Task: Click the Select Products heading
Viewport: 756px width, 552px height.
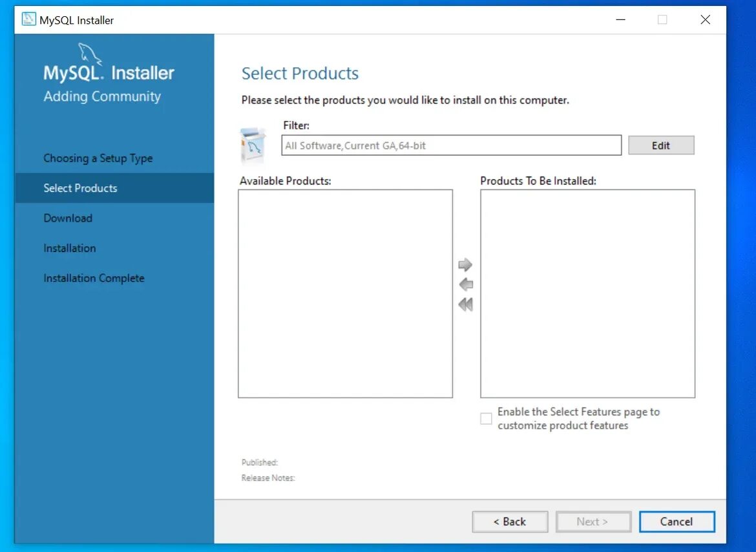Action: (300, 73)
